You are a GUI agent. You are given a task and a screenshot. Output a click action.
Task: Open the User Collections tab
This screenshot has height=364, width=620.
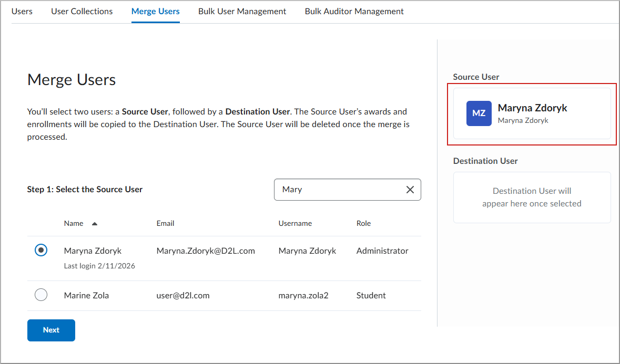pyautogui.click(x=82, y=11)
